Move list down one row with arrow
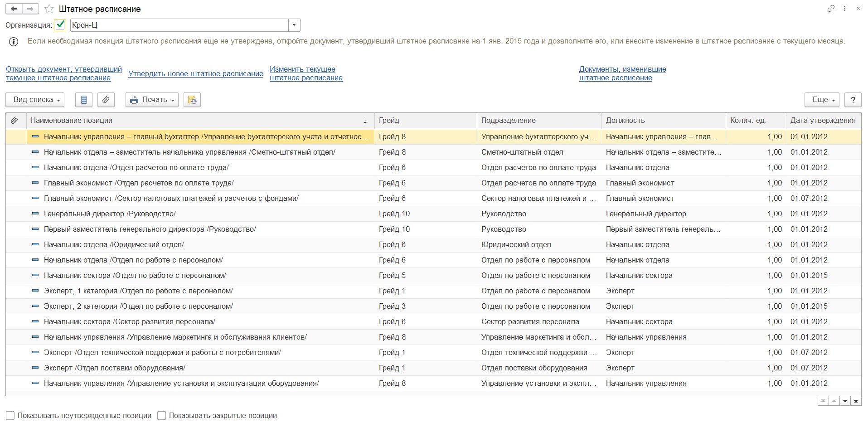This screenshot has width=868, height=423. tap(845, 401)
